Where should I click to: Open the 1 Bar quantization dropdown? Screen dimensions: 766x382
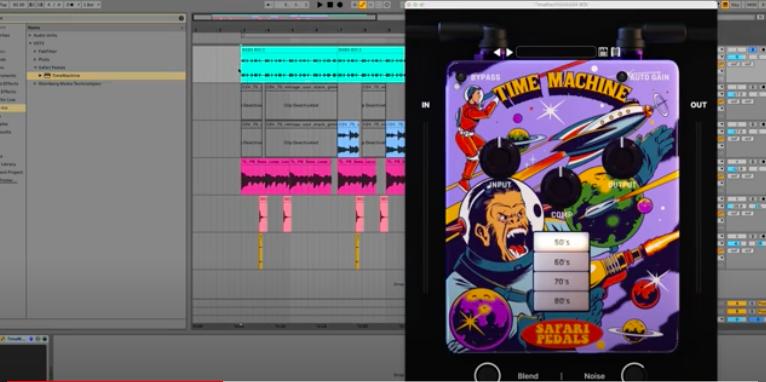pyautogui.click(x=91, y=4)
